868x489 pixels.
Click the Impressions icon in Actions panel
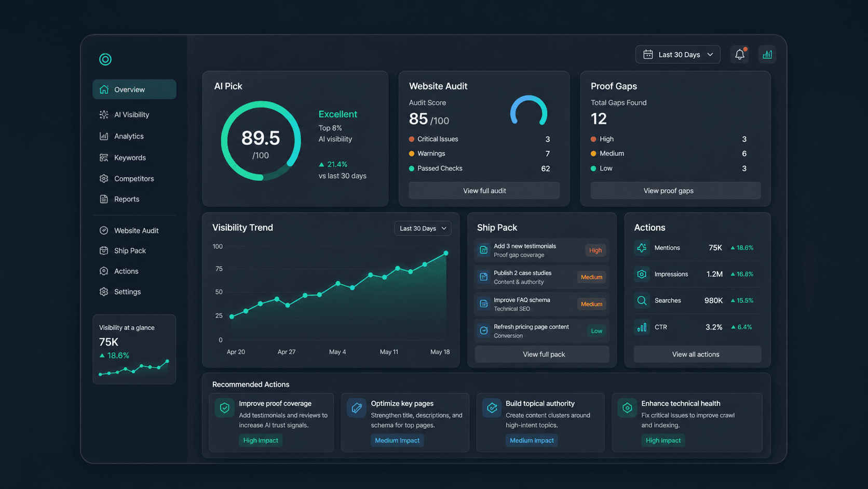(642, 274)
